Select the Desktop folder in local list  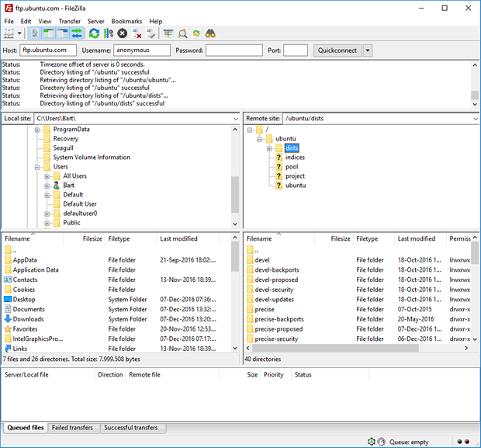click(x=24, y=300)
